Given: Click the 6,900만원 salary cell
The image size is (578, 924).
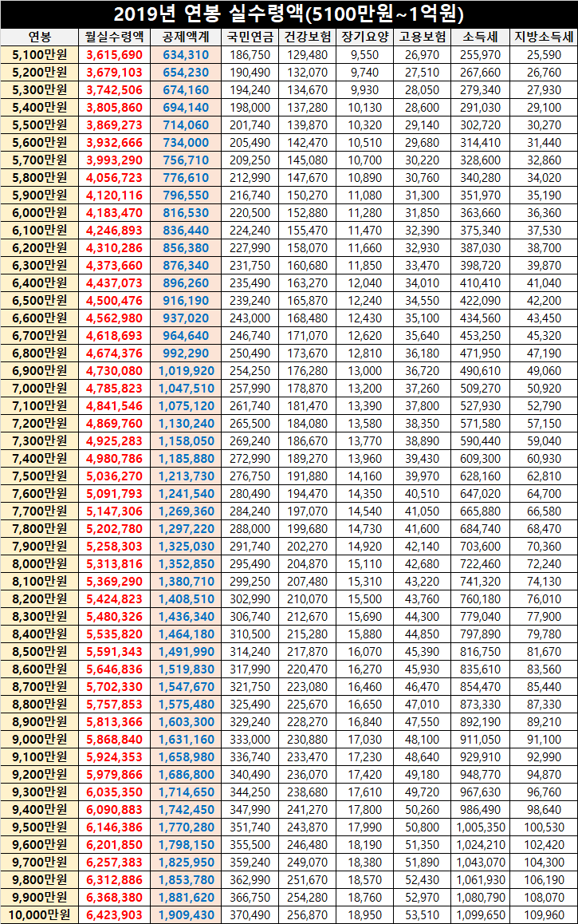Looking at the screenshot, I should (x=39, y=371).
